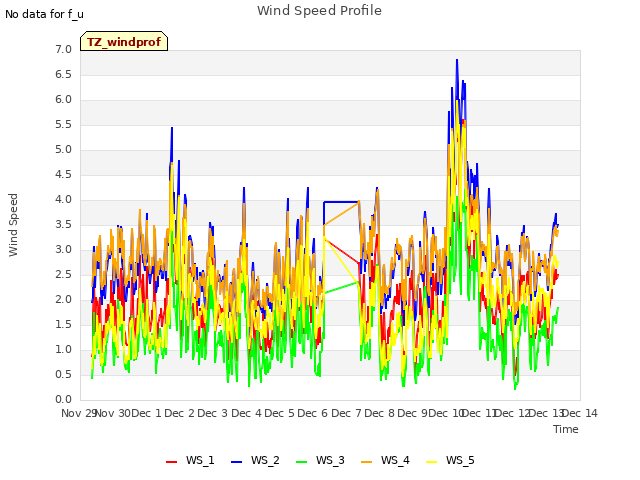Click the 3.0 y-axis tick label
This screenshot has height=480, width=640.
[63, 249]
